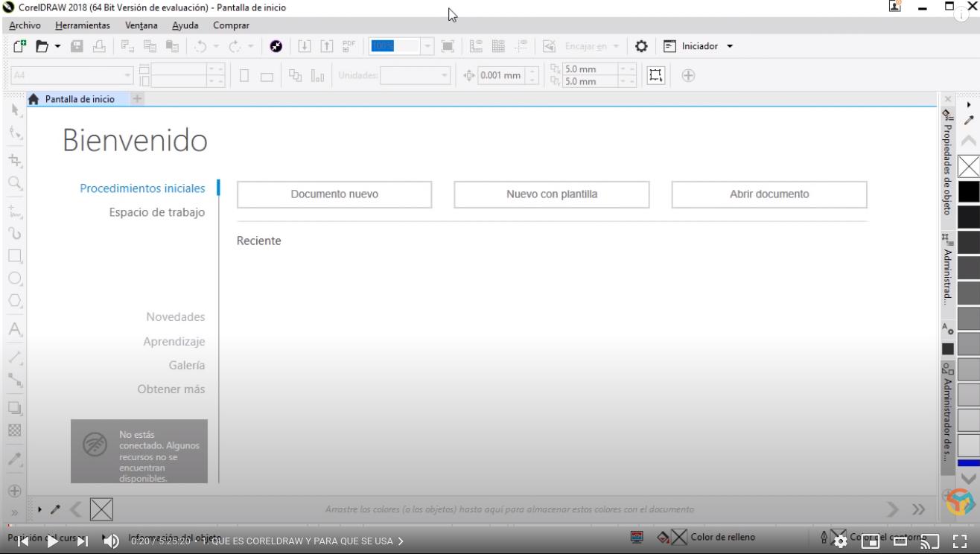Viewport: 980px width, 554px height.
Task: Open the zoom level dropdown arrow
Action: [427, 46]
